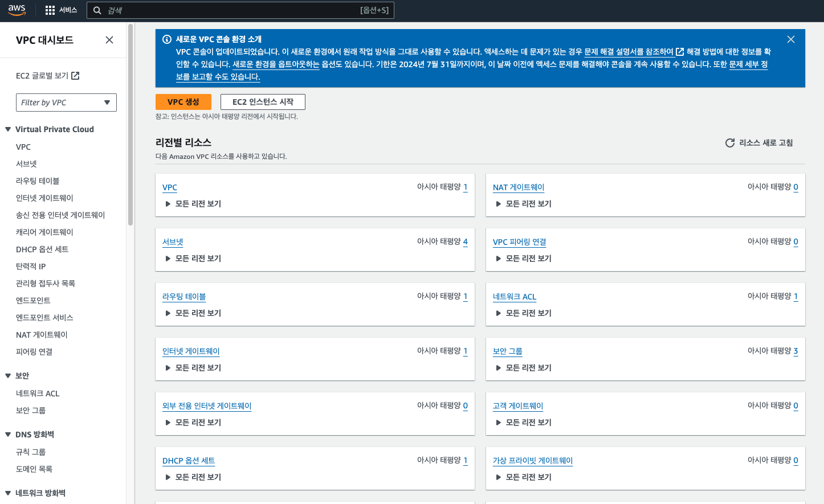The height and width of the screenshot is (504, 824).
Task: Click the VPC 생성 button
Action: [183, 102]
